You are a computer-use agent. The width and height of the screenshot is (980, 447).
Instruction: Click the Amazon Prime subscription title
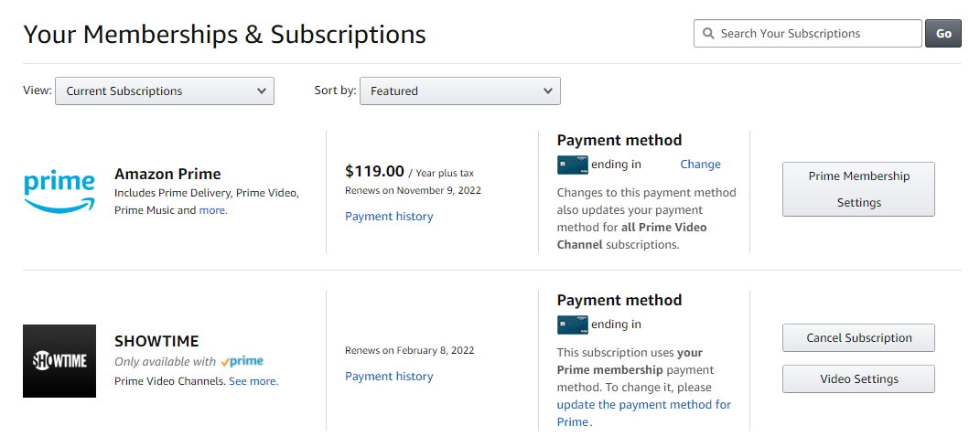(x=167, y=174)
